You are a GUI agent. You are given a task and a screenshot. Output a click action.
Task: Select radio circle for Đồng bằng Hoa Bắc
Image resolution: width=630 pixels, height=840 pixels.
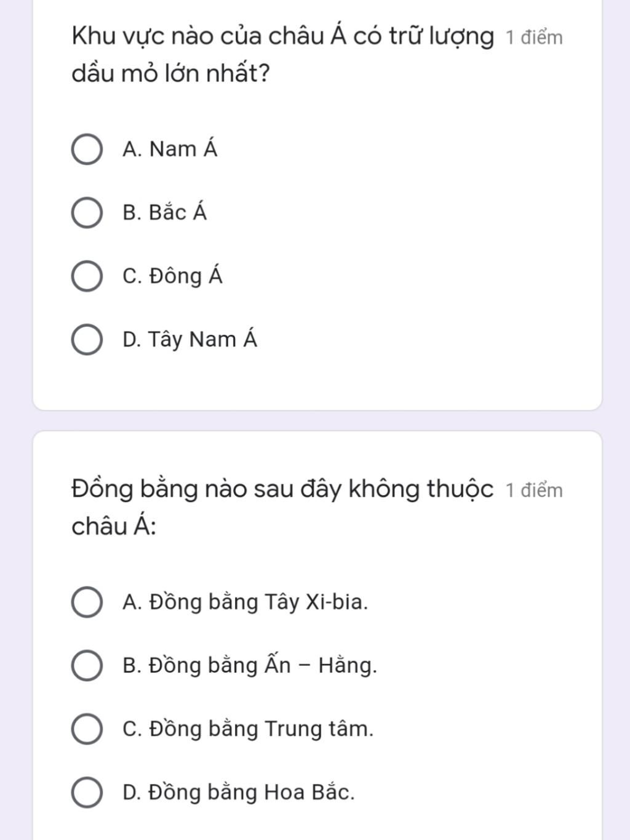pyautogui.click(x=87, y=793)
